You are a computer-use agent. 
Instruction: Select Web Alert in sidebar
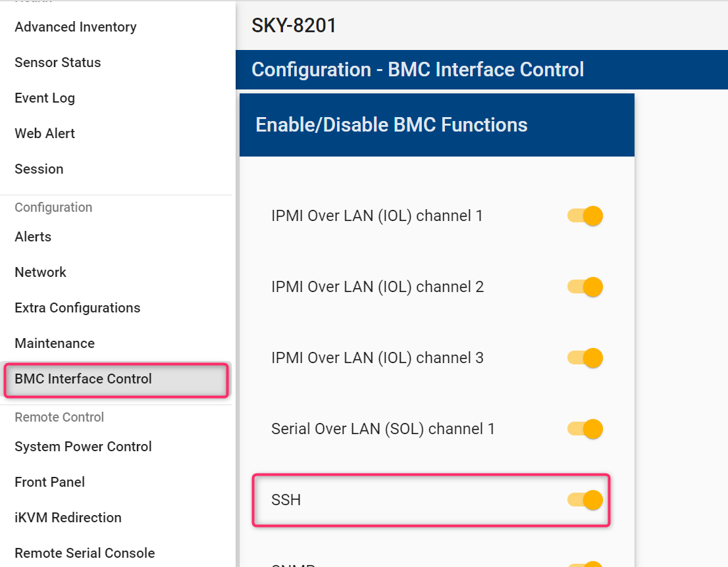(x=45, y=134)
